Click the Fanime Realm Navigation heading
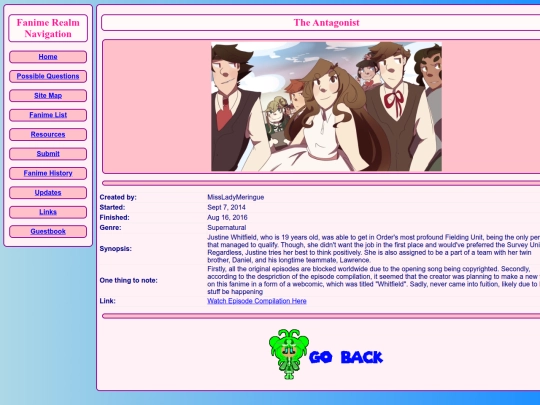Image resolution: width=540 pixels, height=405 pixels. 48,28
